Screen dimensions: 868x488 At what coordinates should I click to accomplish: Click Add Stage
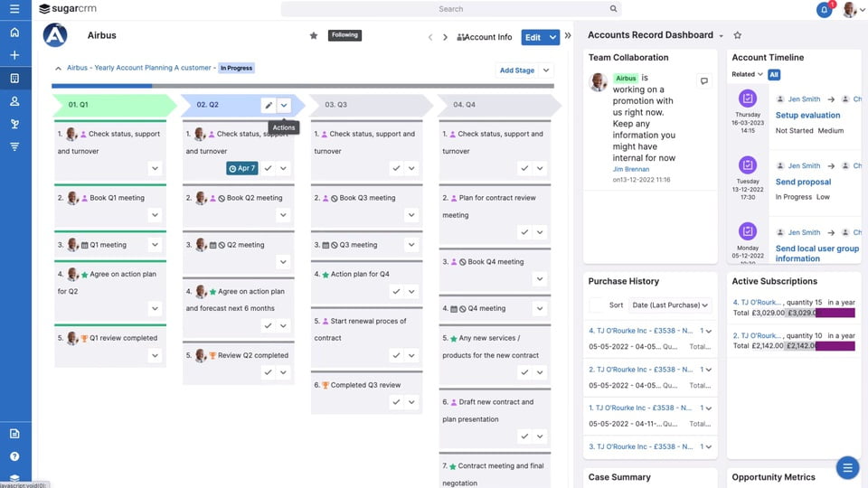pyautogui.click(x=517, y=70)
